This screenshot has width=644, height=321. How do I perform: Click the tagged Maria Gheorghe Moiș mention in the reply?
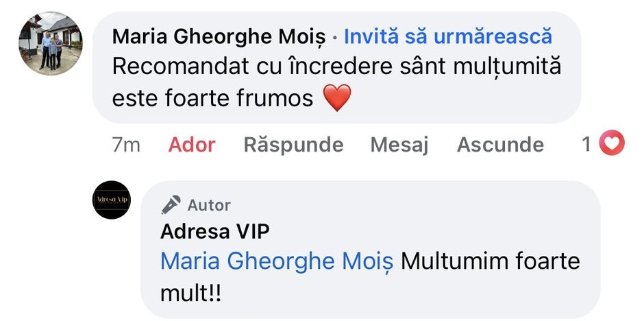(277, 261)
